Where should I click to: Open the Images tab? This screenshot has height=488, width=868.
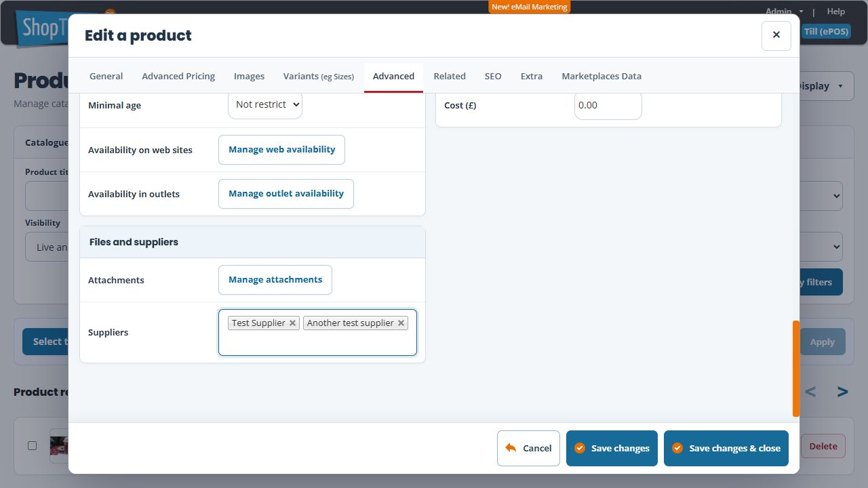[x=249, y=76]
